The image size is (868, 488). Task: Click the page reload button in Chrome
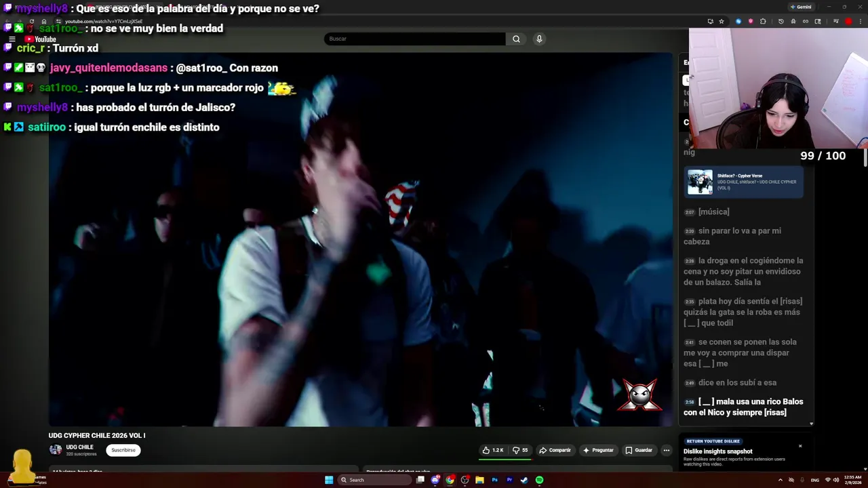click(x=31, y=22)
